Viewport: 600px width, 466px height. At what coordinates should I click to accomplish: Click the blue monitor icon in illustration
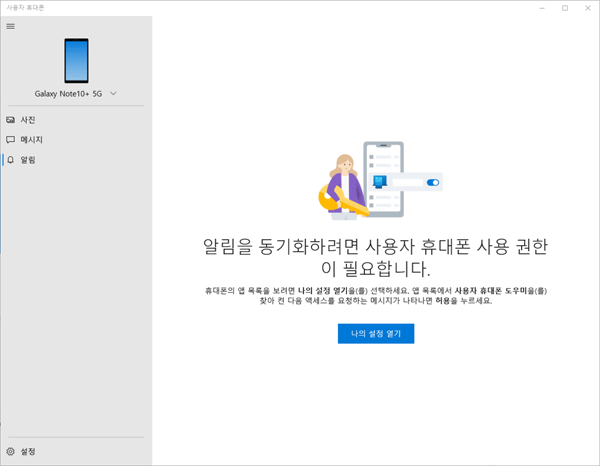(x=380, y=182)
